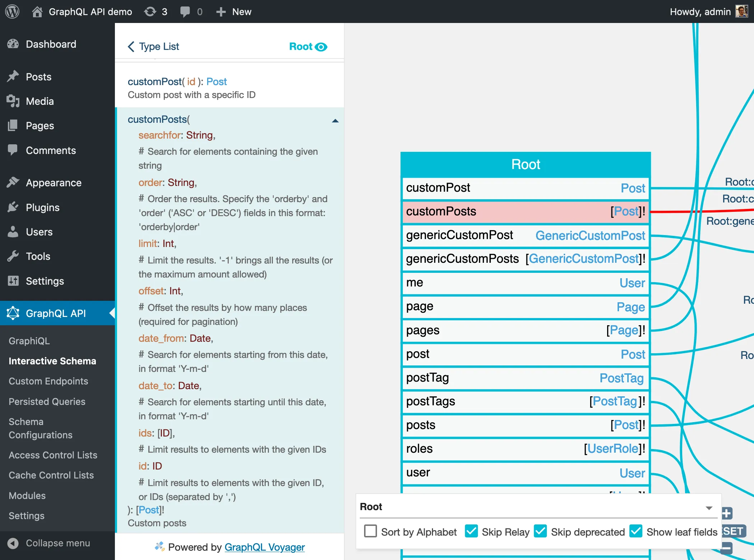This screenshot has height=560, width=754.
Task: Open the comments bubble icon in the admin bar
Action: click(185, 11)
